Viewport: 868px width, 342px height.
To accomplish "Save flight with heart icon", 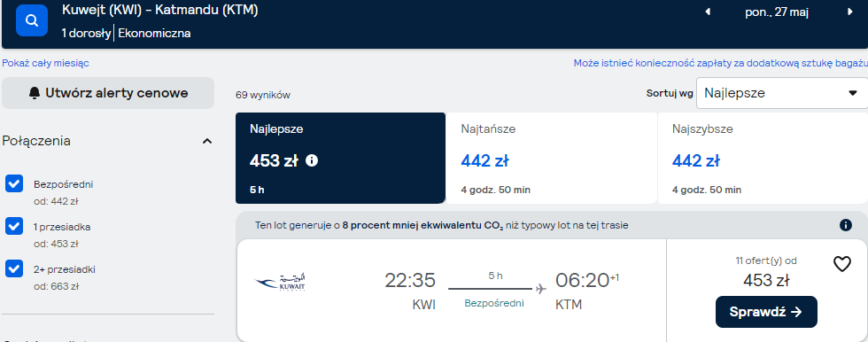I will tap(842, 264).
